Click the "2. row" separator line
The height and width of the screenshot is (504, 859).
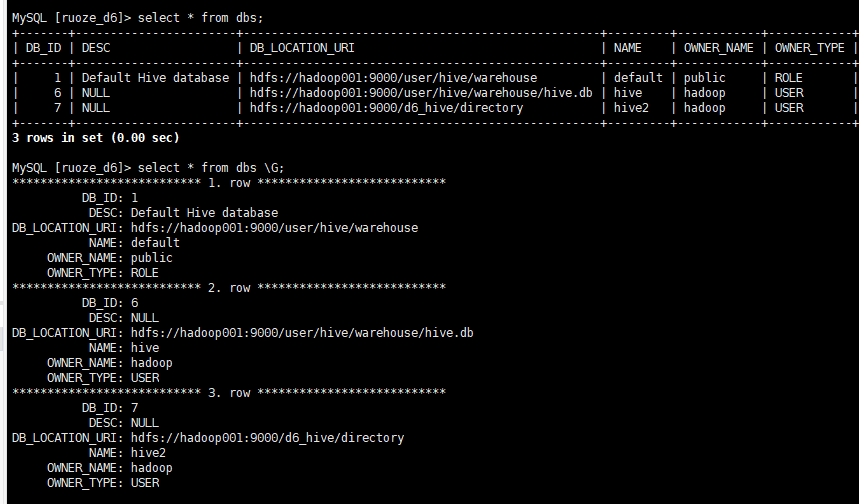point(228,287)
